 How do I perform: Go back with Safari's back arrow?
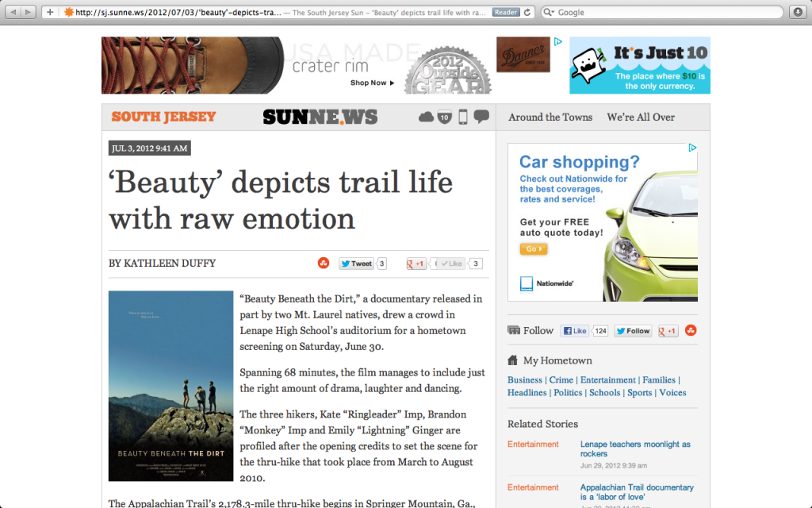13,12
